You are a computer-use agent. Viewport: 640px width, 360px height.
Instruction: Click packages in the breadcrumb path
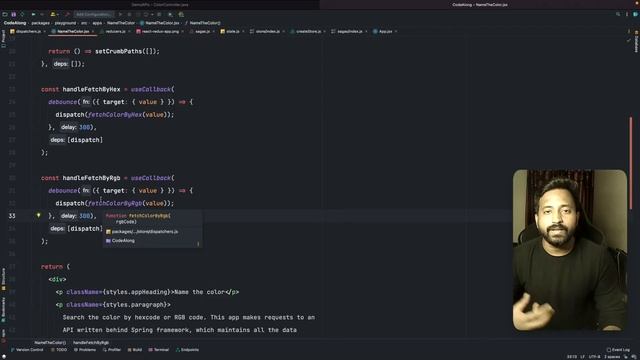pos(40,23)
